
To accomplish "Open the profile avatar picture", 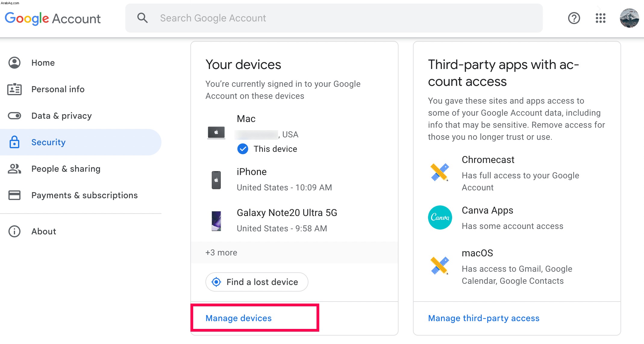I will (629, 18).
